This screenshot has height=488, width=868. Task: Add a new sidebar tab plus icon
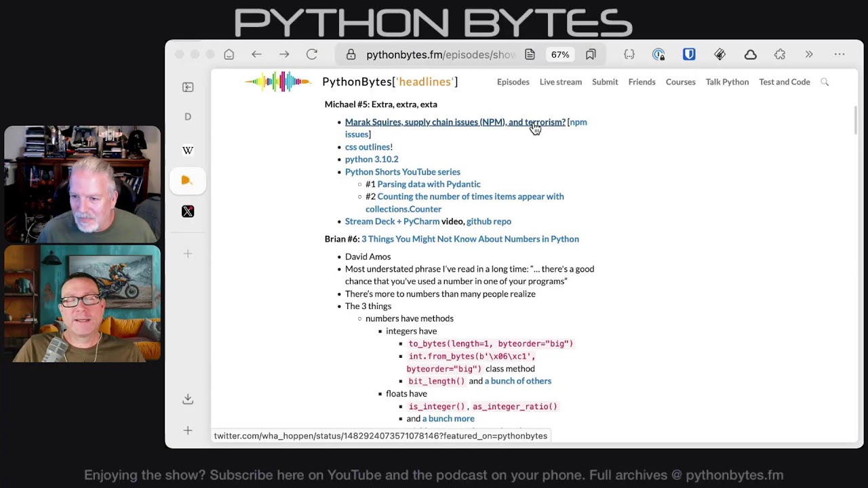(188, 253)
